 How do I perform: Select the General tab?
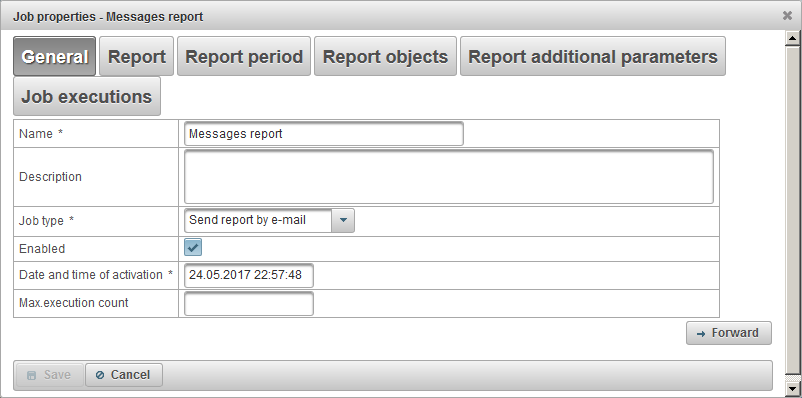tap(54, 56)
